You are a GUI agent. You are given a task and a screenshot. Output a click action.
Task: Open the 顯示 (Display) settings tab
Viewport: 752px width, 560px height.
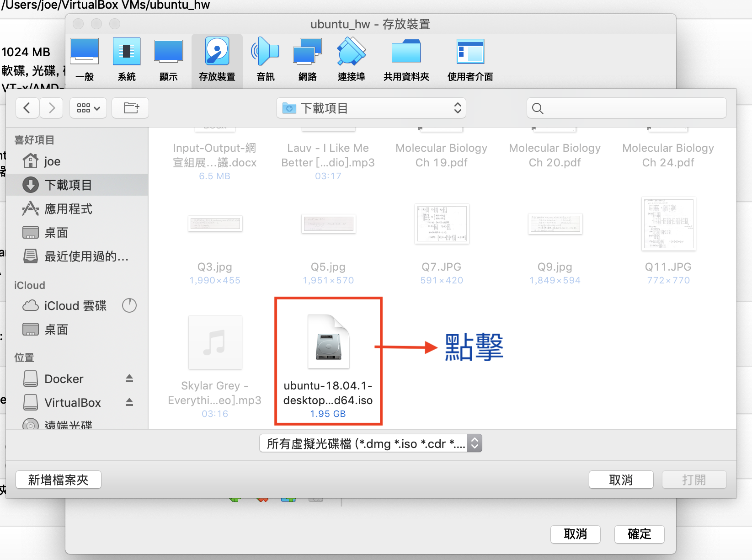coord(169,60)
